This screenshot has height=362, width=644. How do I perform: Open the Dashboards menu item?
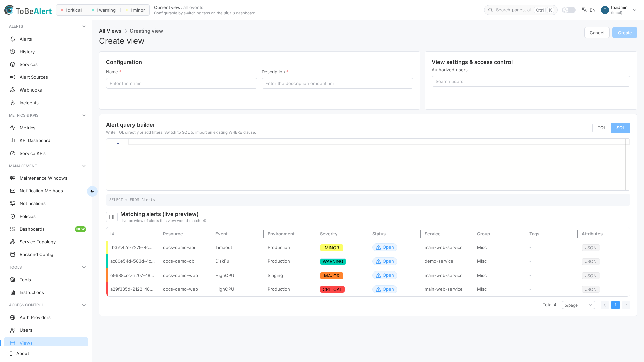click(46, 229)
